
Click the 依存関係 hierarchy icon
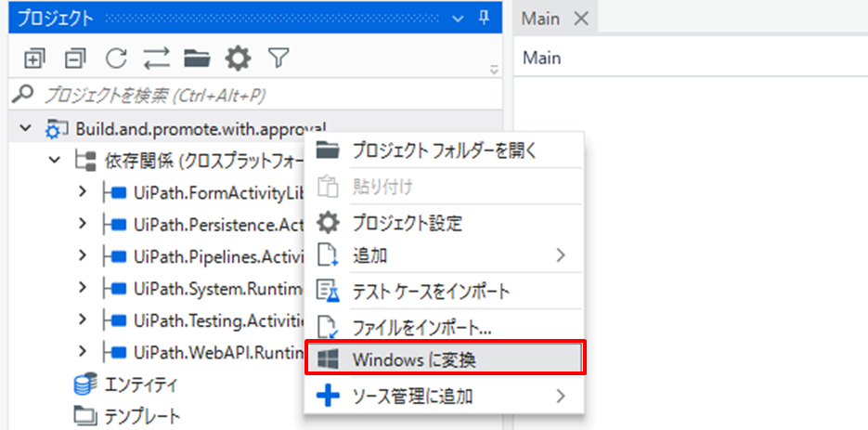tap(84, 161)
